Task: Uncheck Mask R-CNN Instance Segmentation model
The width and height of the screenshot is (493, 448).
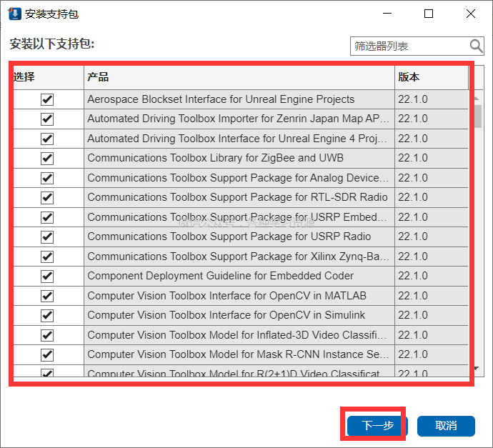Action: [x=47, y=354]
